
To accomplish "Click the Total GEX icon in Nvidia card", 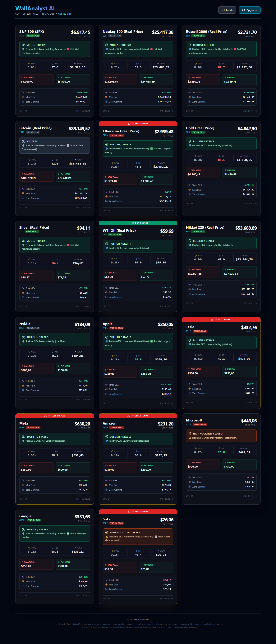I will pyautogui.click(x=23, y=381).
